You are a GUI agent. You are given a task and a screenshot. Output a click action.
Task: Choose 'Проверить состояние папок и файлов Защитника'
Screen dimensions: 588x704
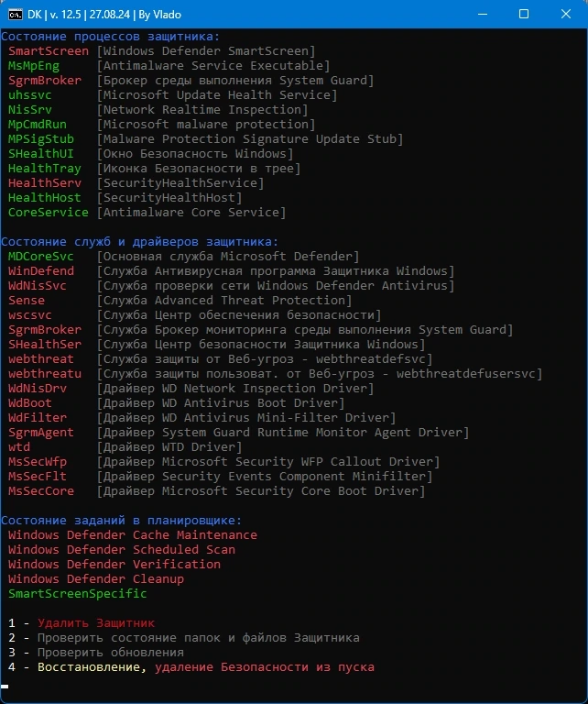click(x=198, y=638)
